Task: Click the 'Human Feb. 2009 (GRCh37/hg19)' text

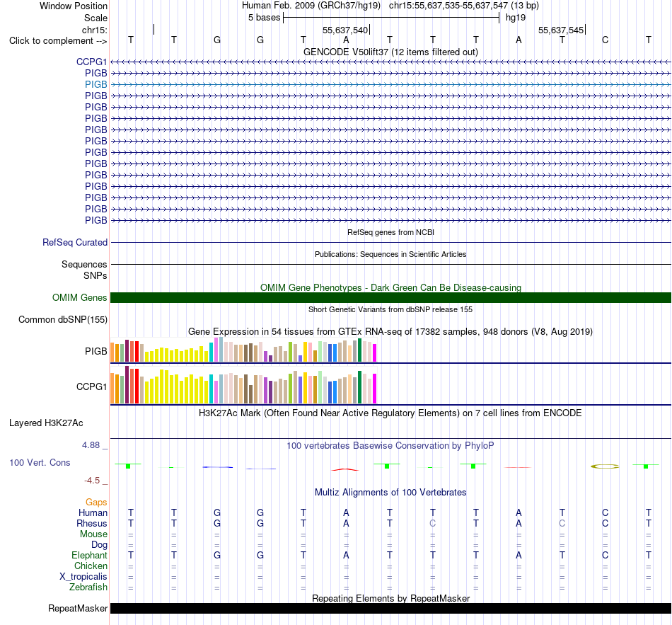Action: pyautogui.click(x=311, y=6)
